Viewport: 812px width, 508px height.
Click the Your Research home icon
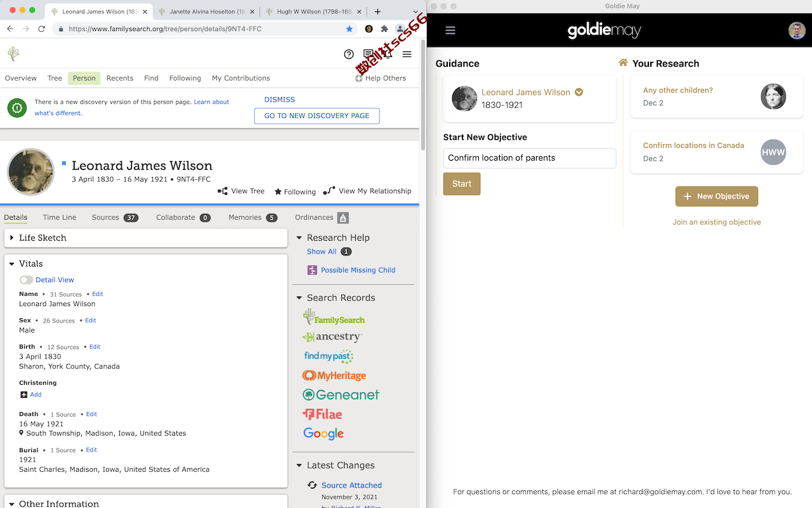pos(623,63)
